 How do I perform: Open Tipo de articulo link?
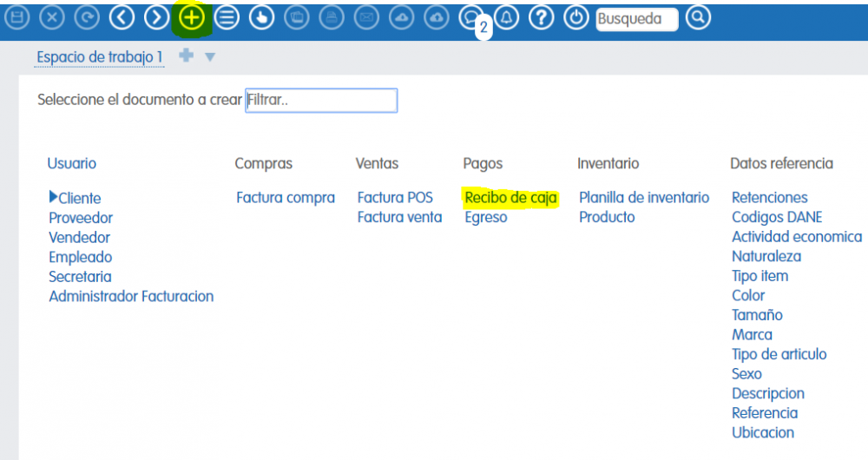point(779,354)
